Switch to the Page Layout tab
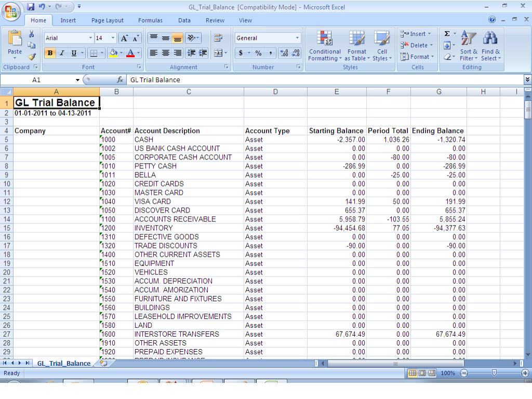 107,20
